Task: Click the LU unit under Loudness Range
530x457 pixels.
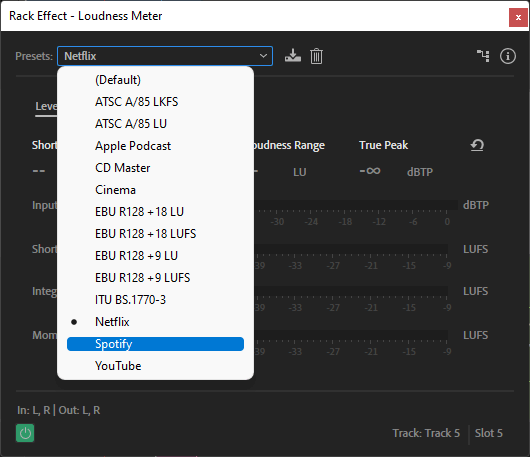Action: coord(300,172)
